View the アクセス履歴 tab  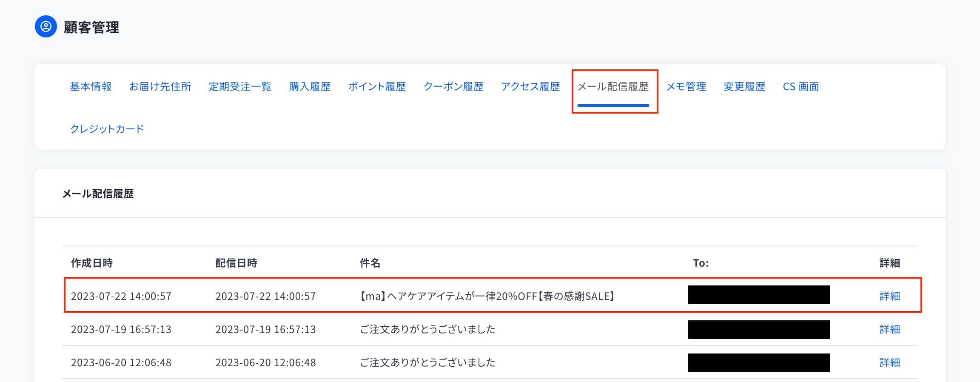(x=530, y=87)
